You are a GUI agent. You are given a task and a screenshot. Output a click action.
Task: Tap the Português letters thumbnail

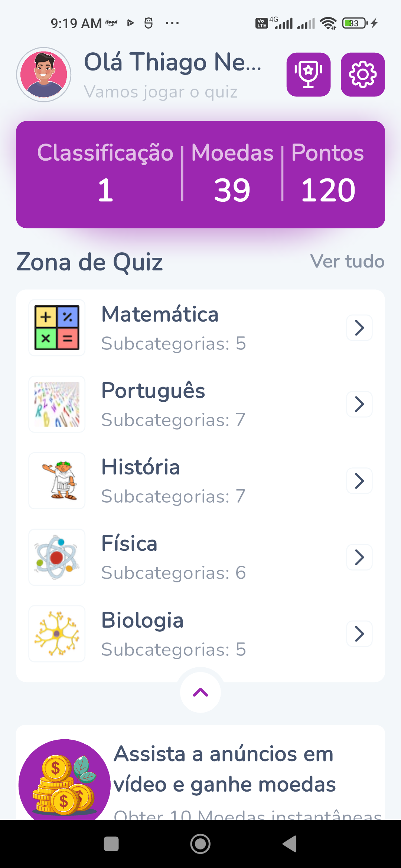[x=57, y=404]
